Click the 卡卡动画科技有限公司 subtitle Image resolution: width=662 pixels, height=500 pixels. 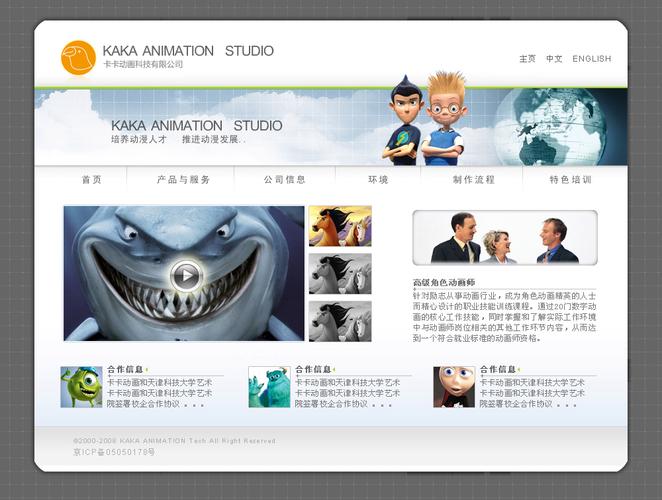(143, 64)
